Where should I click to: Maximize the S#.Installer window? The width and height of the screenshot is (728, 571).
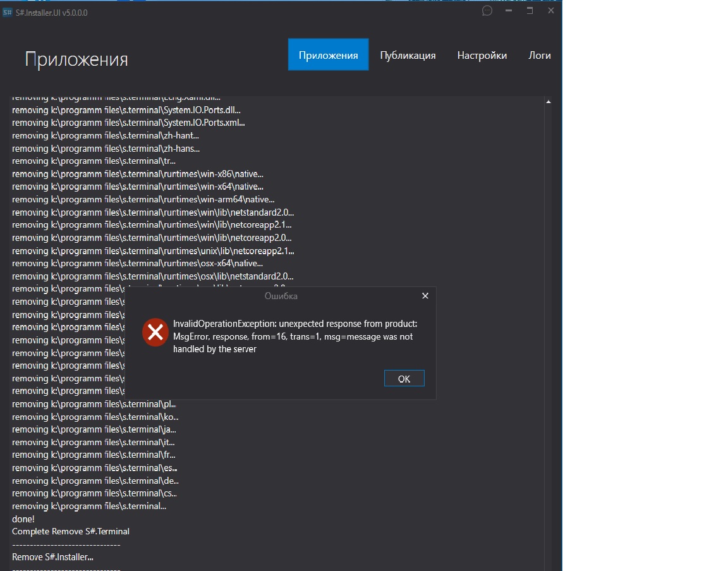click(530, 11)
